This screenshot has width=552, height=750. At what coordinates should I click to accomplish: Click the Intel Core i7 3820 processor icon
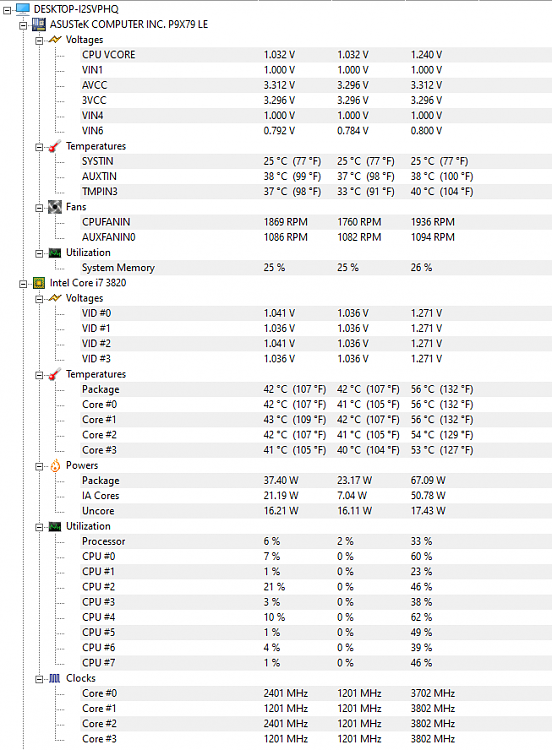39,283
